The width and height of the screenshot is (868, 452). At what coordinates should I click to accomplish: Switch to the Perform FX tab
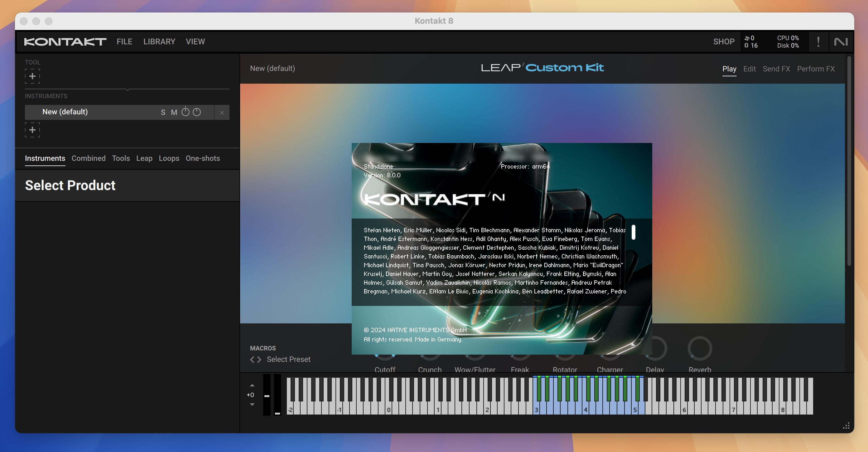pos(816,68)
